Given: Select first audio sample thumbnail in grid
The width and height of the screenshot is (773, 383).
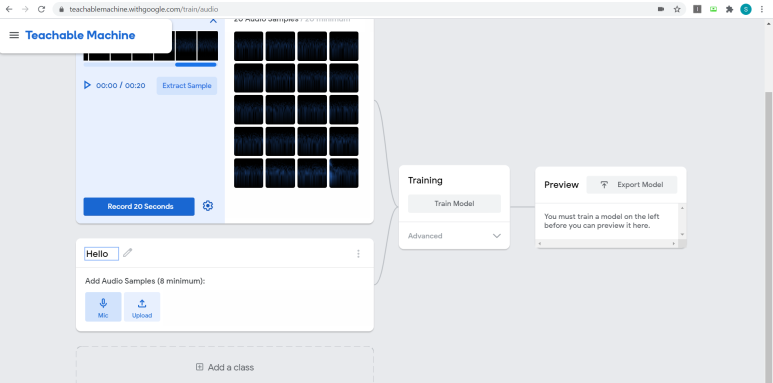Looking at the screenshot, I should tap(248, 46).
